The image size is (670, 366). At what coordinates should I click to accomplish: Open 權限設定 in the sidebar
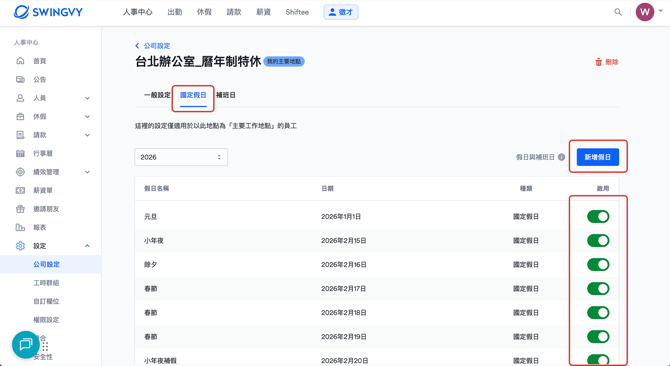pyautogui.click(x=46, y=320)
